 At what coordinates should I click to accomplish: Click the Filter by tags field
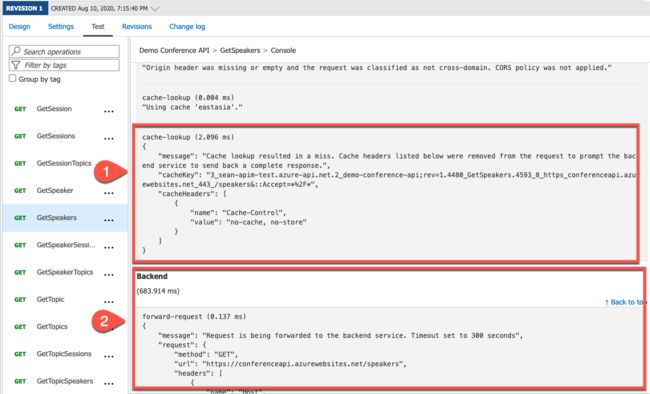point(64,65)
